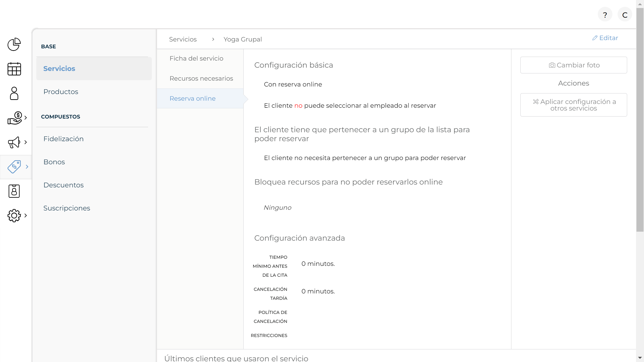
Task: Click the shuffle icon on Aplicar configuración
Action: [536, 102]
